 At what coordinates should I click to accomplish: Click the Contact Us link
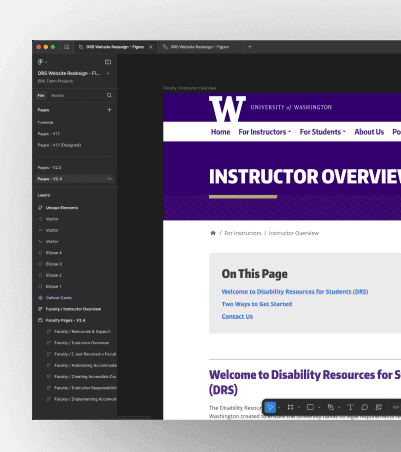pyautogui.click(x=237, y=317)
